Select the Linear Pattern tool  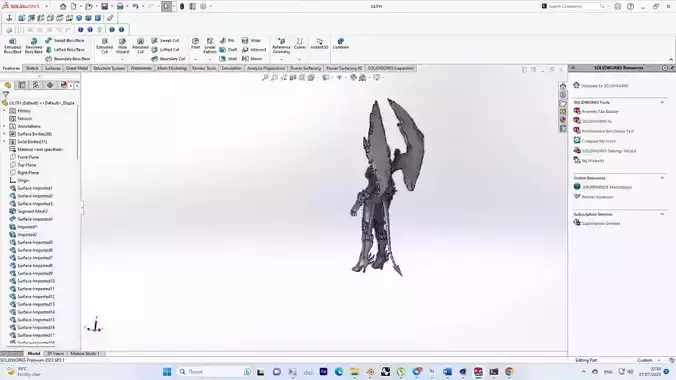pyautogui.click(x=210, y=46)
